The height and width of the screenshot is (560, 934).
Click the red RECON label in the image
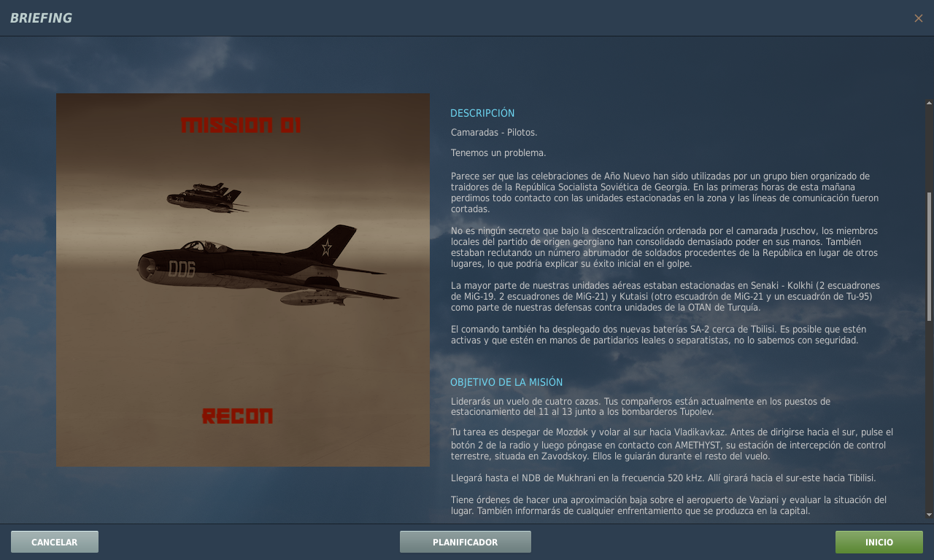pyautogui.click(x=237, y=416)
